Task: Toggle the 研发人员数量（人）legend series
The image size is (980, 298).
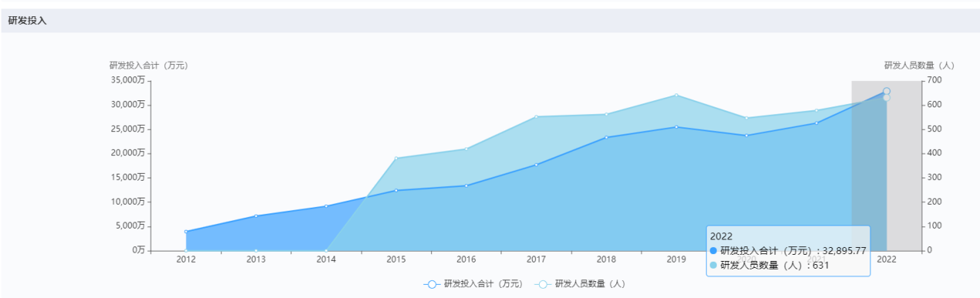Action: click(580, 284)
